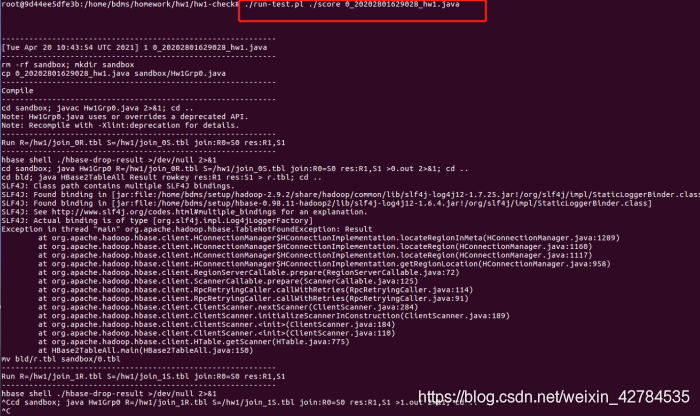Click the stack line "HTable.getScanner(HTable.java:775)"
This screenshot has height=416, width=700.
tap(194, 342)
